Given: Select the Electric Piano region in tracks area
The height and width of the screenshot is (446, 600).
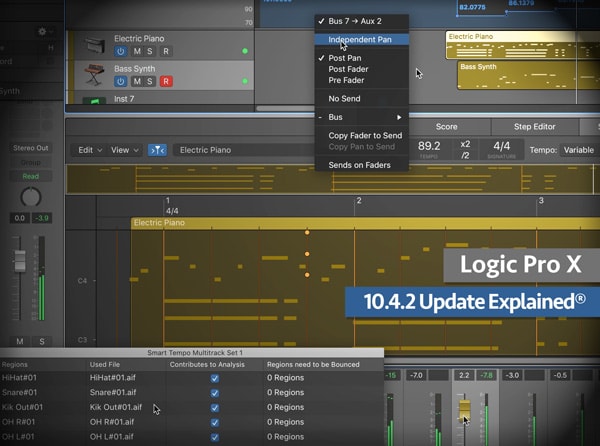Looking at the screenshot, I should pos(523,45).
